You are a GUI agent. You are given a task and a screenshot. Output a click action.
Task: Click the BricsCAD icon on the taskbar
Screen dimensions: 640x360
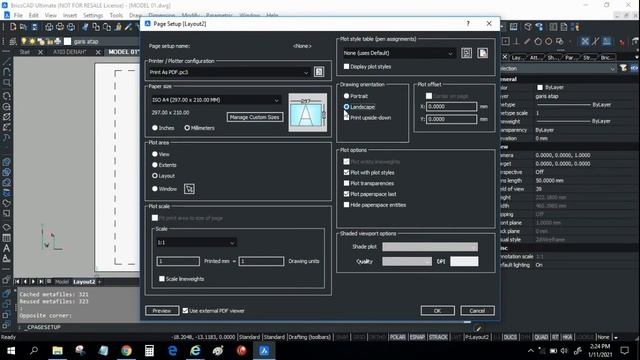tap(264, 350)
